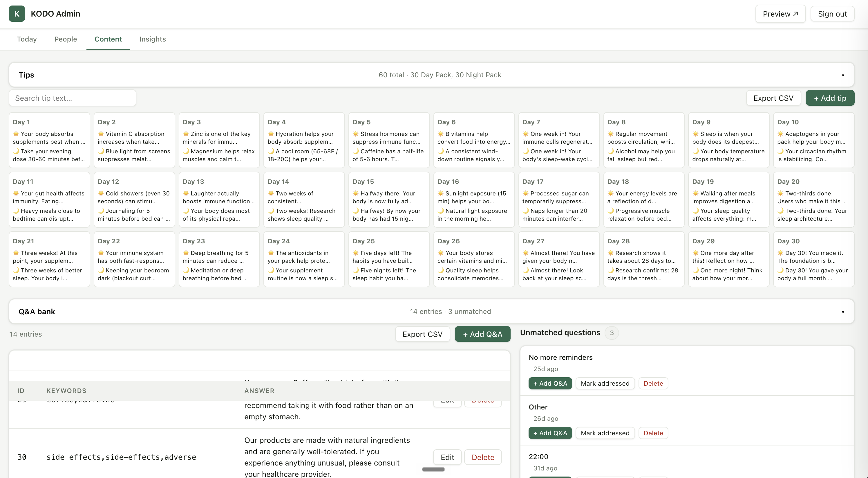Open the Day 5 tip card
Image resolution: width=868 pixels, height=478 pixels.
[389, 140]
